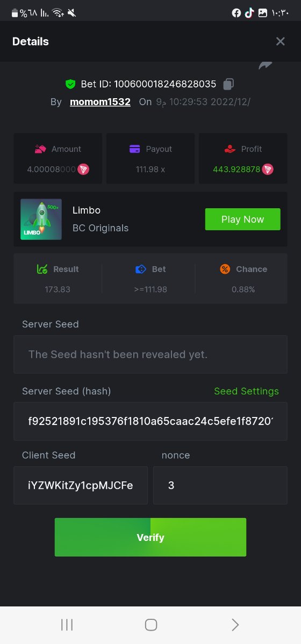Screen dimensions: 301x644
Task: Tap the orange Chance percent icon
Action: (225, 269)
